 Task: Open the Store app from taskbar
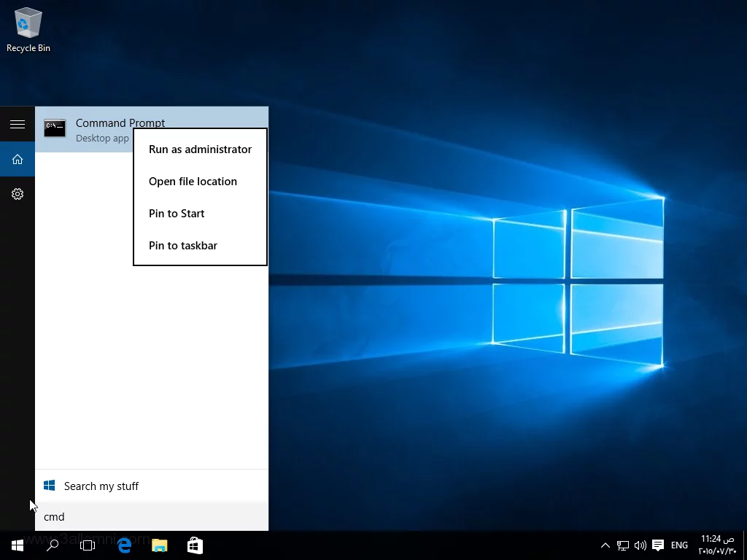point(195,545)
